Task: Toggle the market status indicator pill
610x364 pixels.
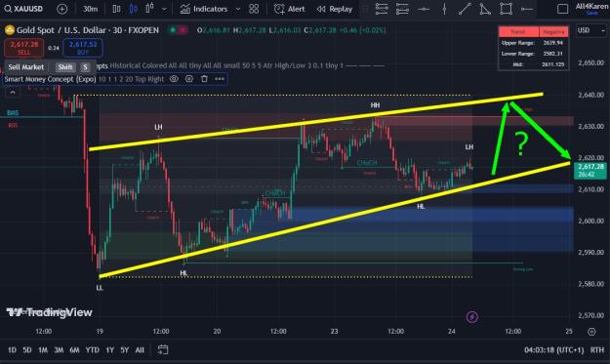Action: 178,30
